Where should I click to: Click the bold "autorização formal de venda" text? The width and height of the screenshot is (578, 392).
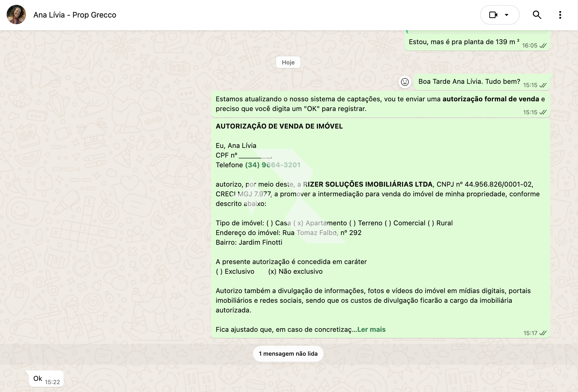(491, 99)
